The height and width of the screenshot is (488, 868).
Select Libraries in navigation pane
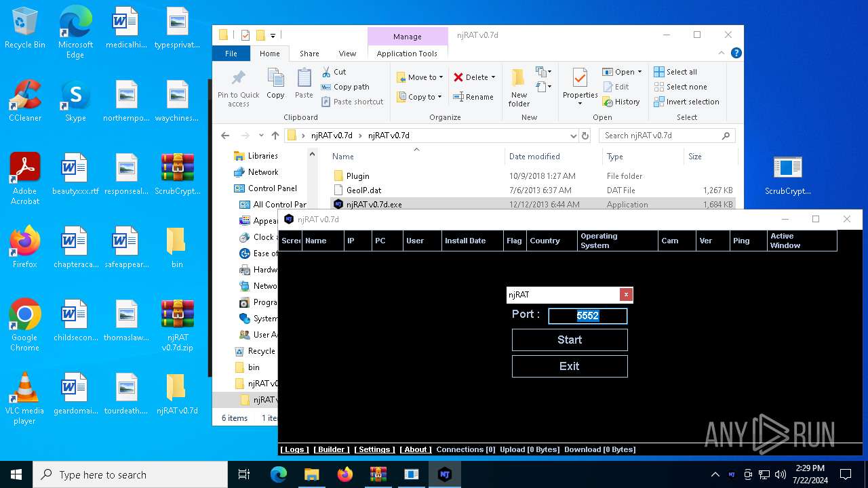(262, 156)
